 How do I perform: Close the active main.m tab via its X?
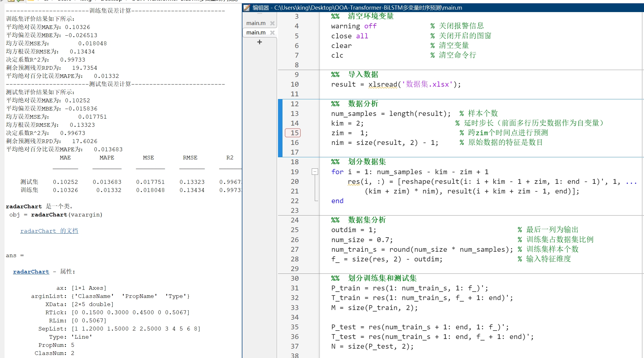pyautogui.click(x=272, y=33)
